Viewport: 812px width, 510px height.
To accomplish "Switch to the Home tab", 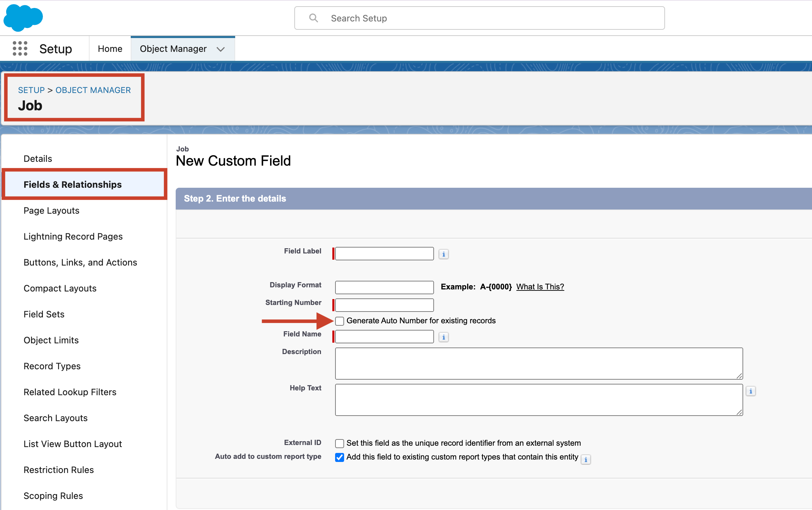I will [109, 48].
